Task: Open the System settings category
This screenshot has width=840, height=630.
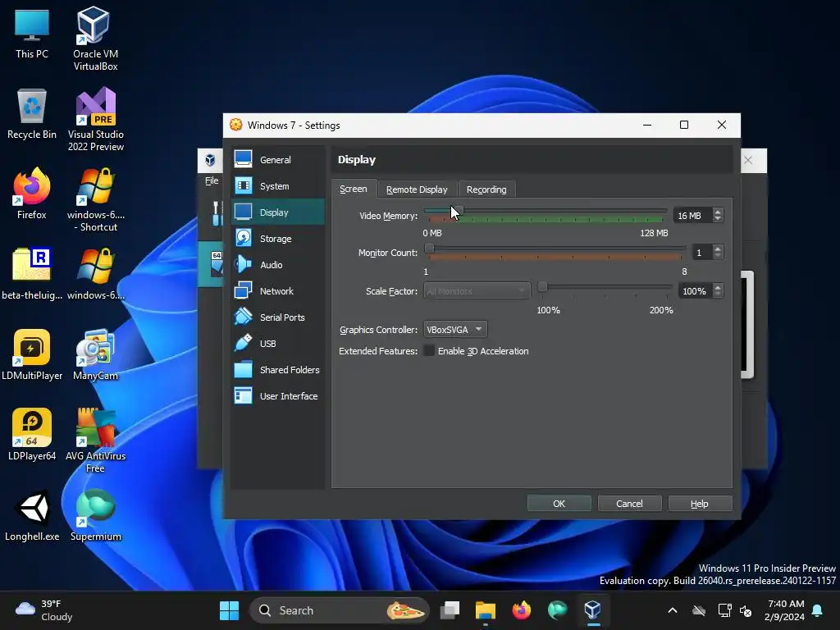Action: click(x=277, y=186)
